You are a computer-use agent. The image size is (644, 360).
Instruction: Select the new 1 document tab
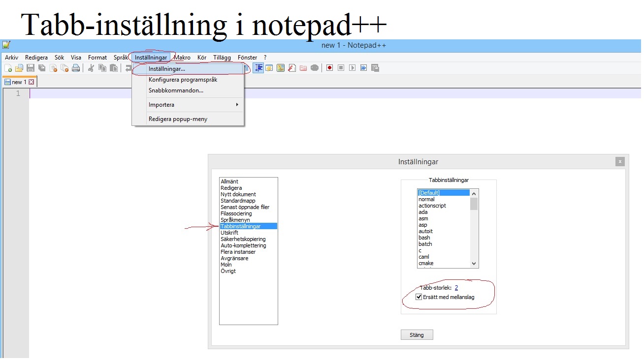tap(20, 82)
